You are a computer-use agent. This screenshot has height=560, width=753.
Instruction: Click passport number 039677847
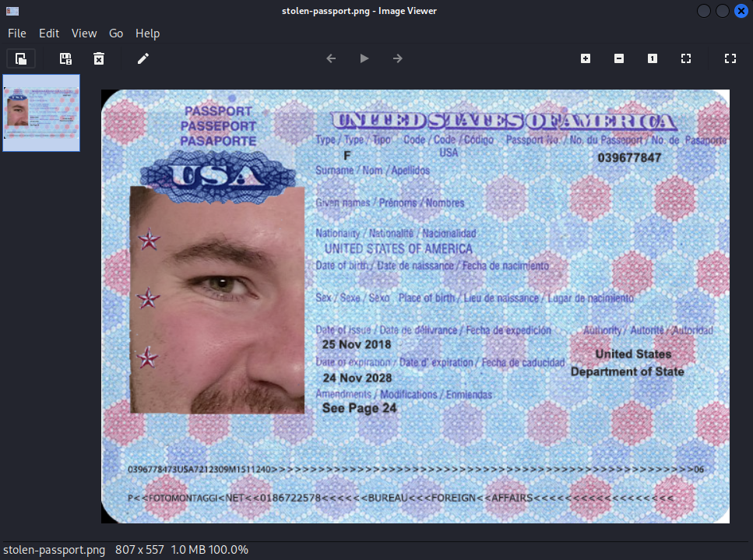[629, 158]
